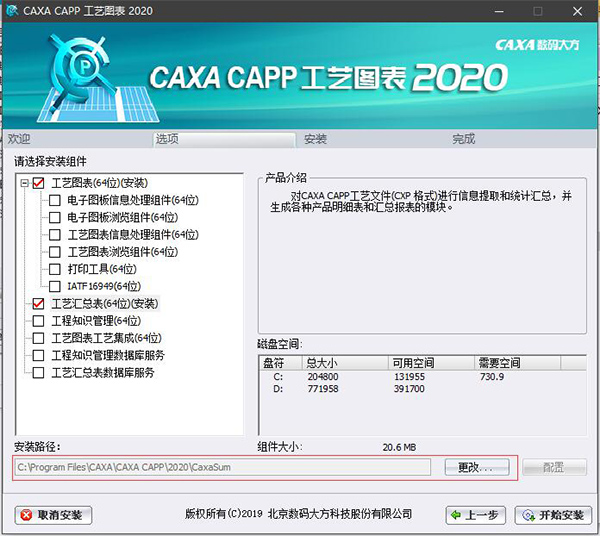The width and height of the screenshot is (600, 536).
Task: Click the 131955 available space value
Action: click(409, 377)
